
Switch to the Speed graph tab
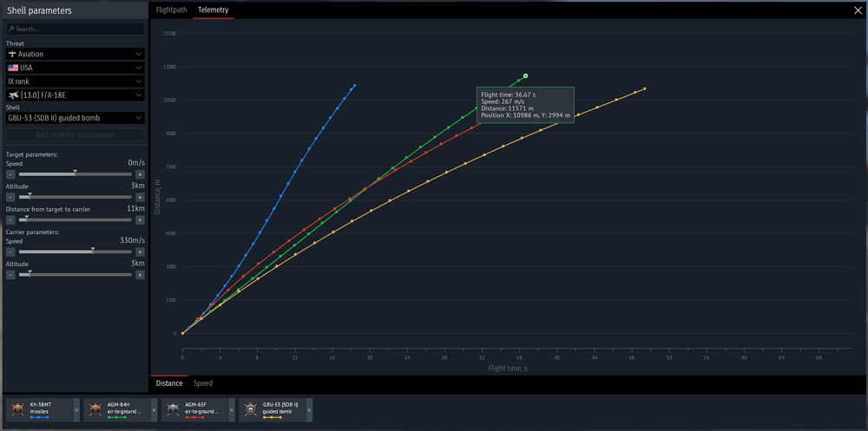202,382
